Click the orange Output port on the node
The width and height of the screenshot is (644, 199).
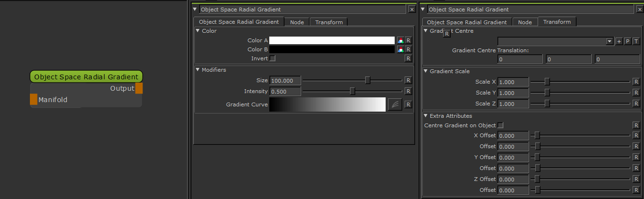click(139, 88)
